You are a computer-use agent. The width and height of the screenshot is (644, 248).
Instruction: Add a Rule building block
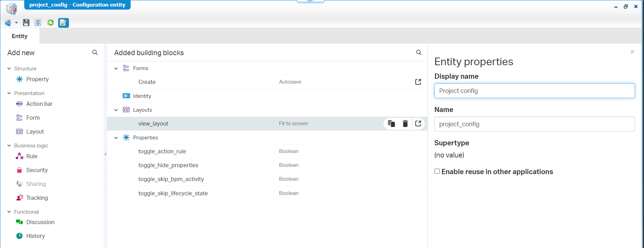[x=32, y=156]
